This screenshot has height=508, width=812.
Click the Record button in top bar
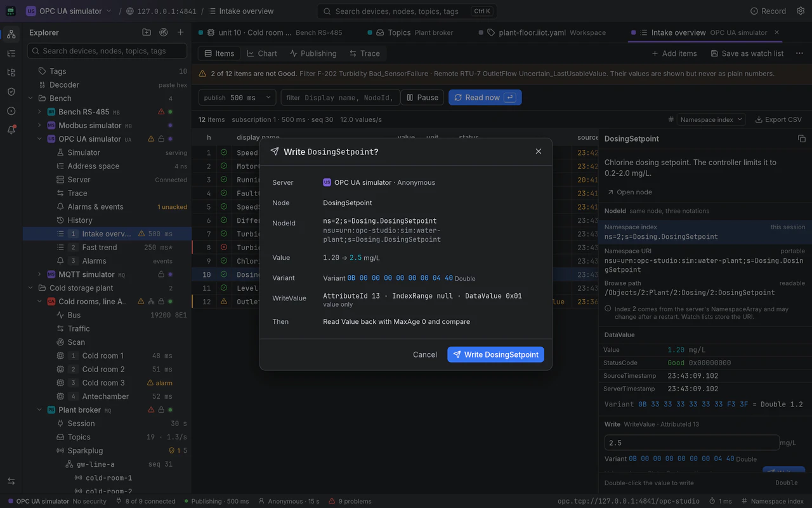(768, 11)
